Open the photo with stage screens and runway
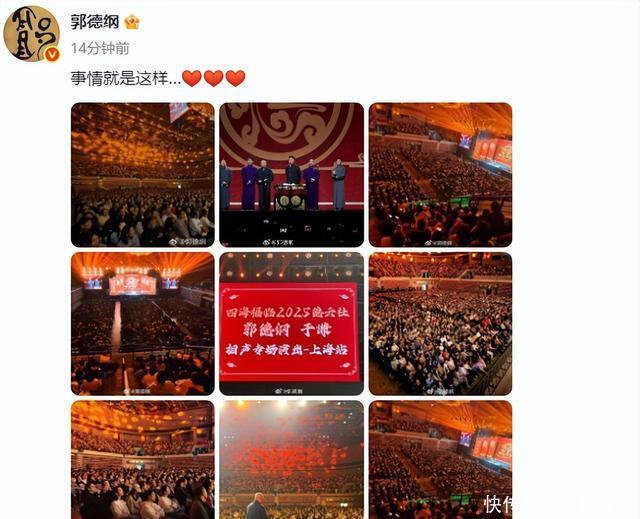 [x=142, y=324]
